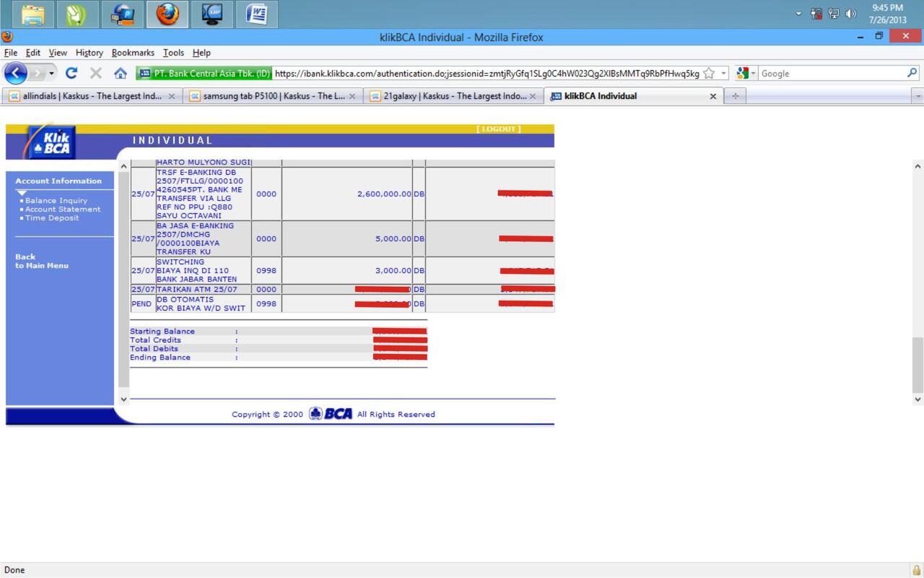Go forward with the browser forward arrow
Screen dimensions: 924x578
[38, 73]
